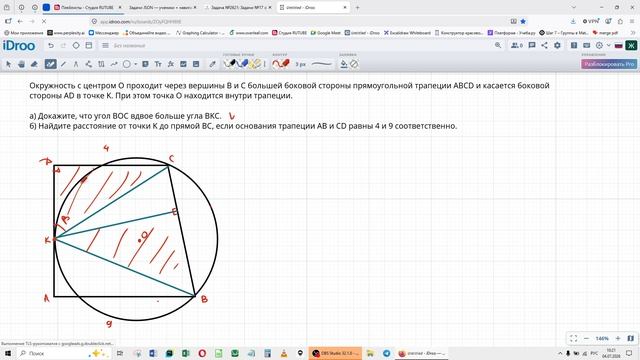Open the fill color bucket option
640x360 pixels.
pyautogui.click(x=344, y=64)
